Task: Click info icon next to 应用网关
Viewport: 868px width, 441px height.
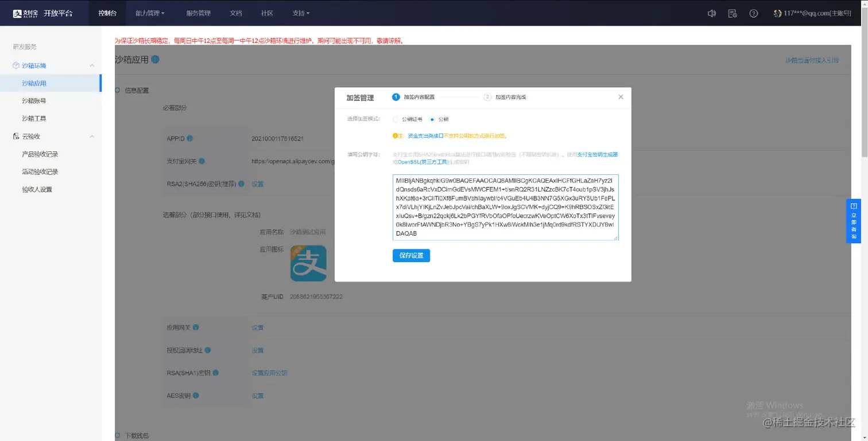Action: pyautogui.click(x=196, y=327)
